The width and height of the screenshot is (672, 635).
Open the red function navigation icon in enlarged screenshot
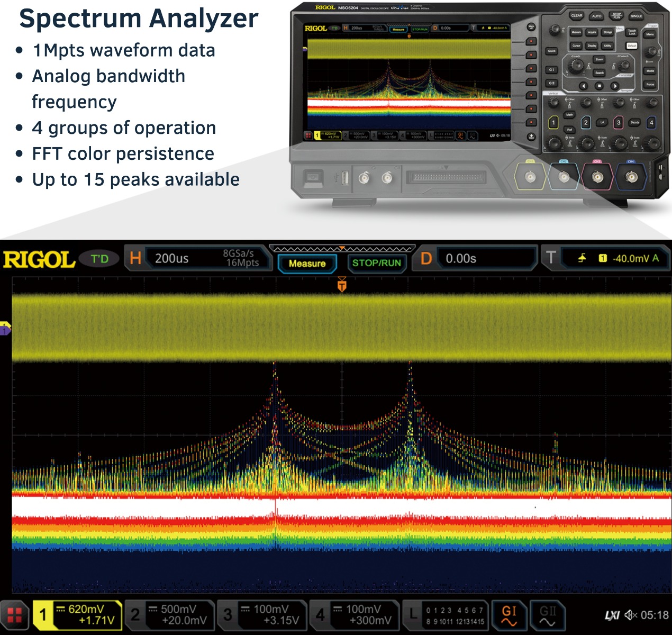(x=14, y=615)
